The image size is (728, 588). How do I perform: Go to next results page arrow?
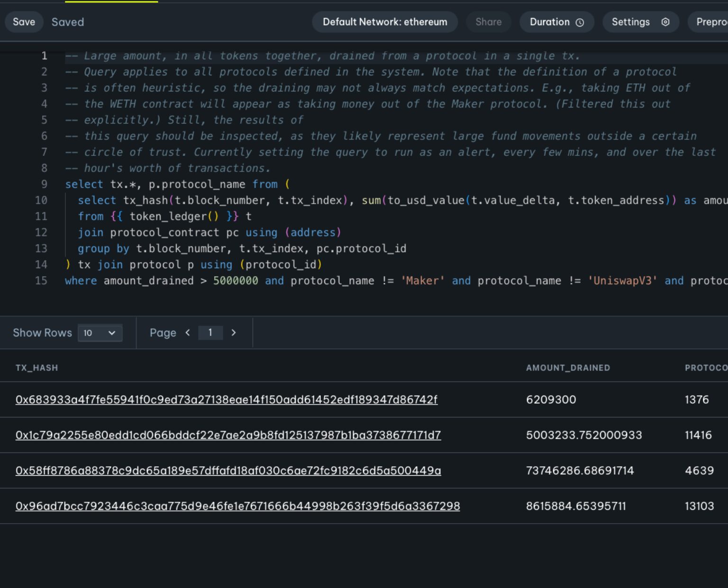pyautogui.click(x=233, y=333)
